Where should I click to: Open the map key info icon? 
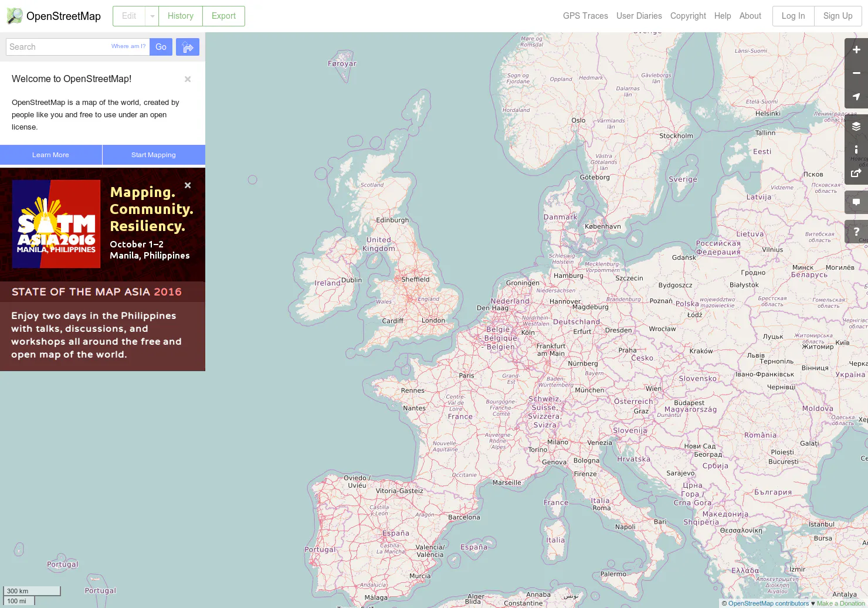(856, 150)
